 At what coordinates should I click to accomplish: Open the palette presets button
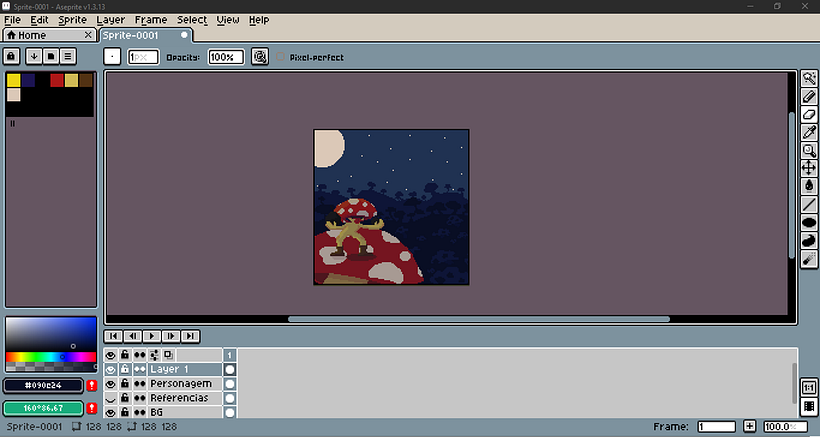51,56
